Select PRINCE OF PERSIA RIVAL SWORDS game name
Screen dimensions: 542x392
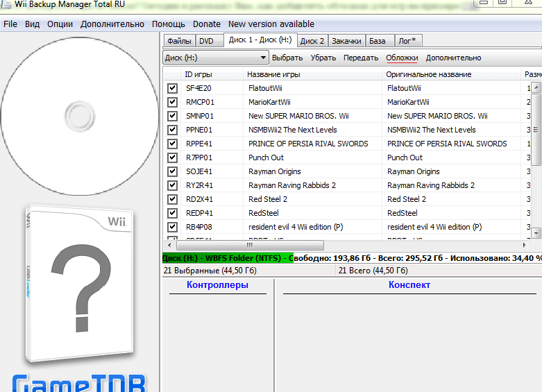[308, 144]
